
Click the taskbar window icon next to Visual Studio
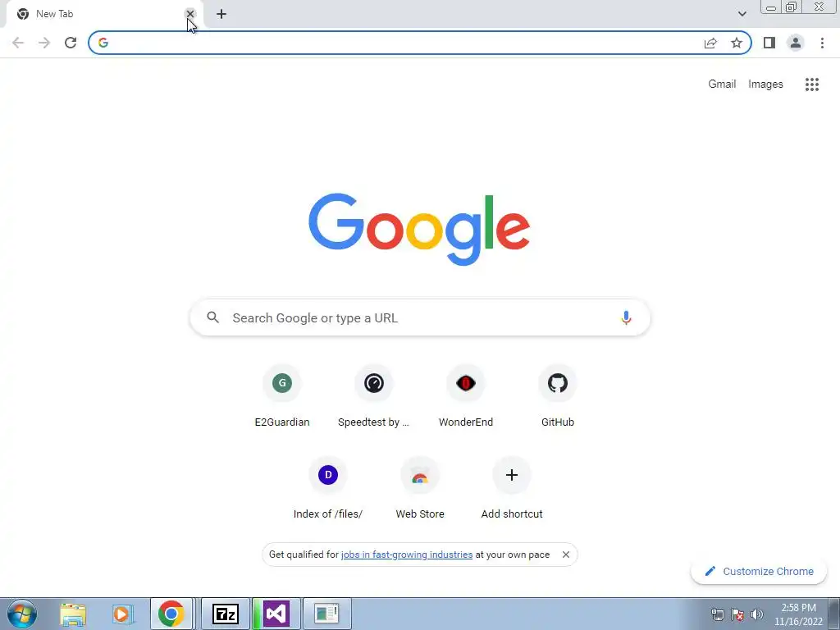pyautogui.click(x=326, y=614)
